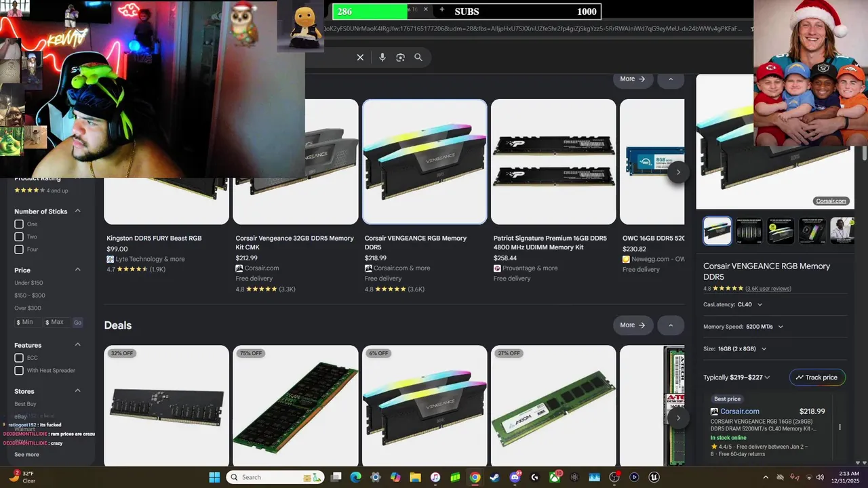Check the Two sticks checkbox
This screenshot has height=488, width=868.
coord(19,237)
